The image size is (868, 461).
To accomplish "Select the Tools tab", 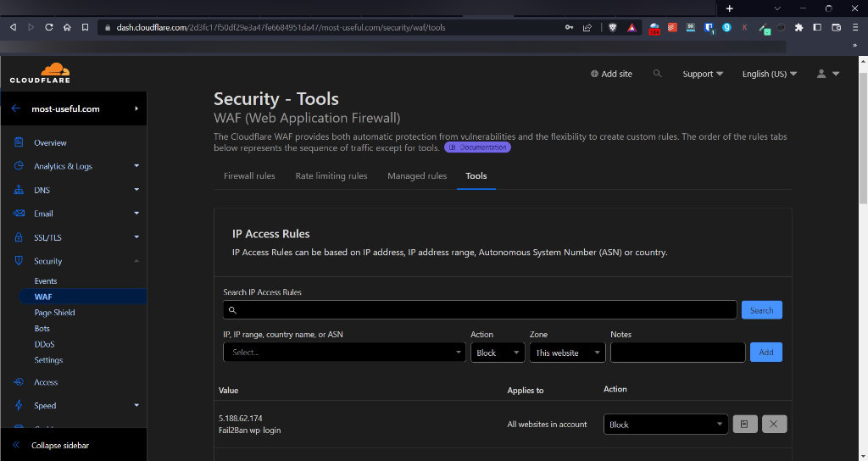I will coord(476,175).
